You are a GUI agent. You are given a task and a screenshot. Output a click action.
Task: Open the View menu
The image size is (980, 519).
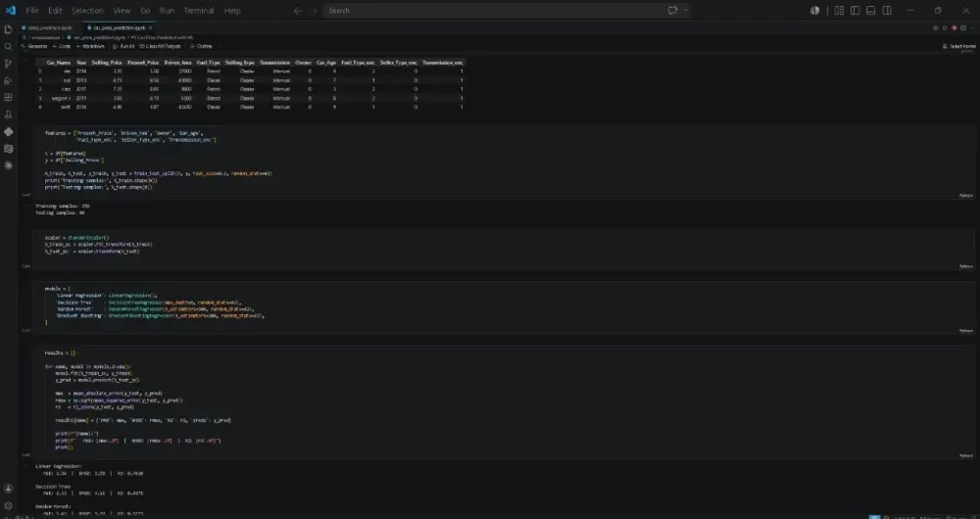pyautogui.click(x=122, y=11)
